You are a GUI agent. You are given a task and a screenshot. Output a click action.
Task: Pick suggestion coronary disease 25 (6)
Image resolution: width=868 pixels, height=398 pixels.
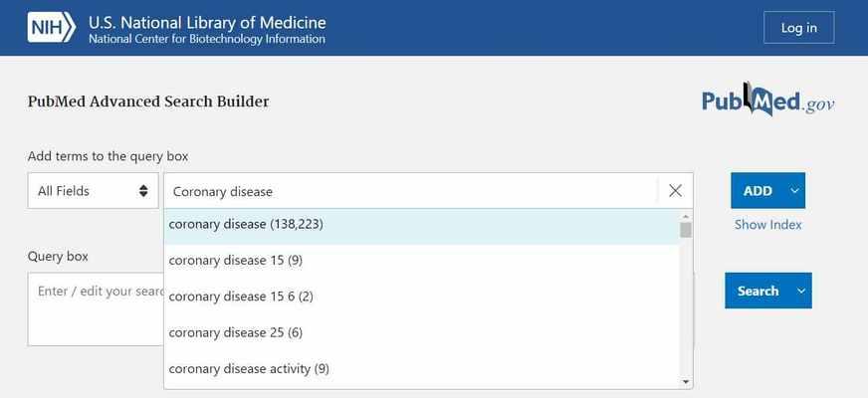(422, 332)
